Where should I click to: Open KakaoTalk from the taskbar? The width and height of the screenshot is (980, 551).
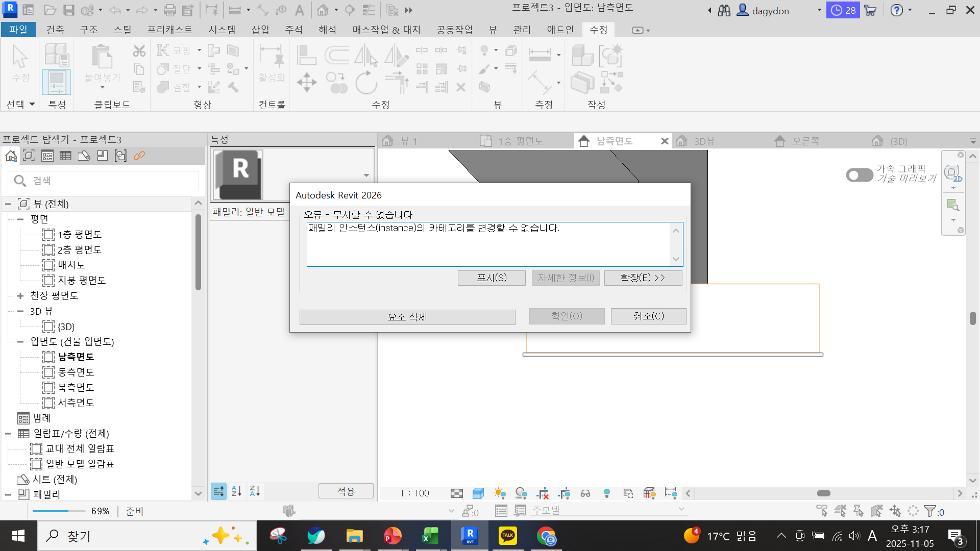tap(507, 536)
